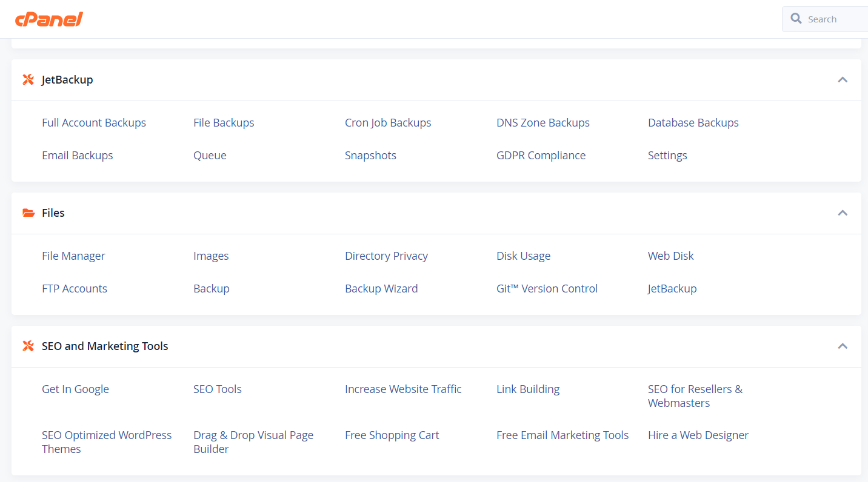868x482 pixels.
Task: Open Hire a Web Designer
Action: [x=698, y=435]
